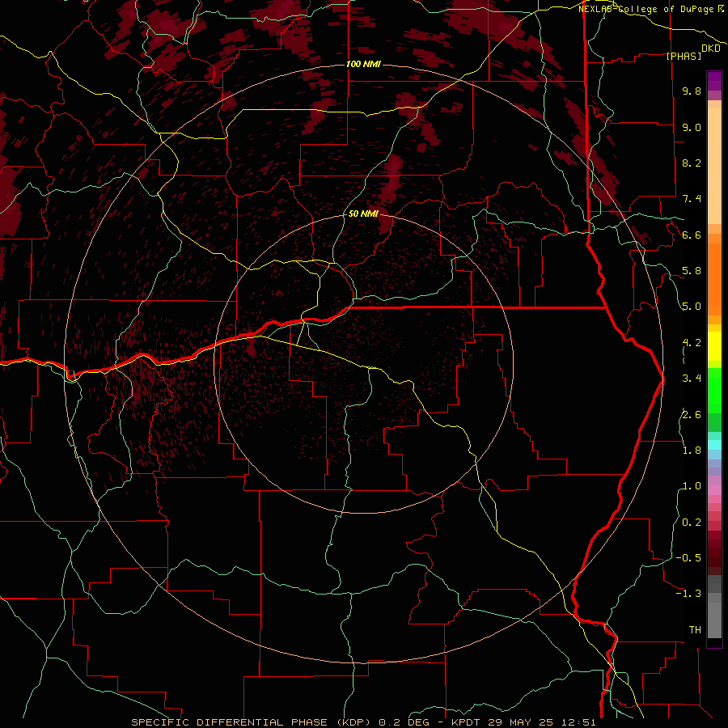Click the 100 NMI range ring label
This screenshot has height=728, width=728.
tap(363, 64)
